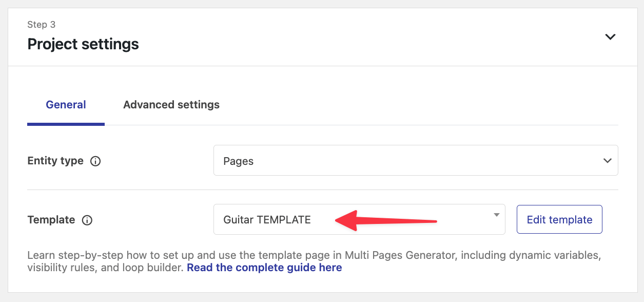Click the Entity type info icon
This screenshot has height=302, width=644.
point(95,161)
